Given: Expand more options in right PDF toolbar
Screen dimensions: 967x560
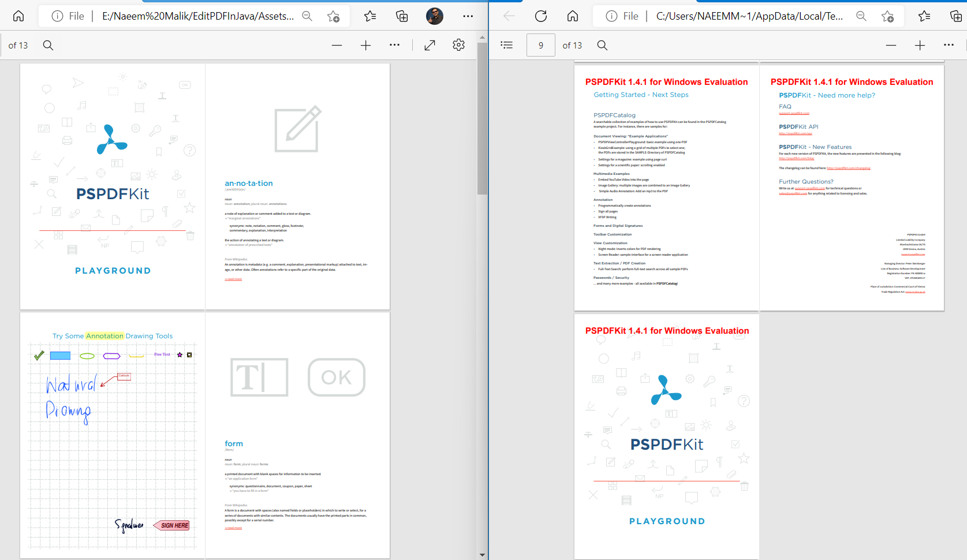Looking at the screenshot, I should point(949,45).
